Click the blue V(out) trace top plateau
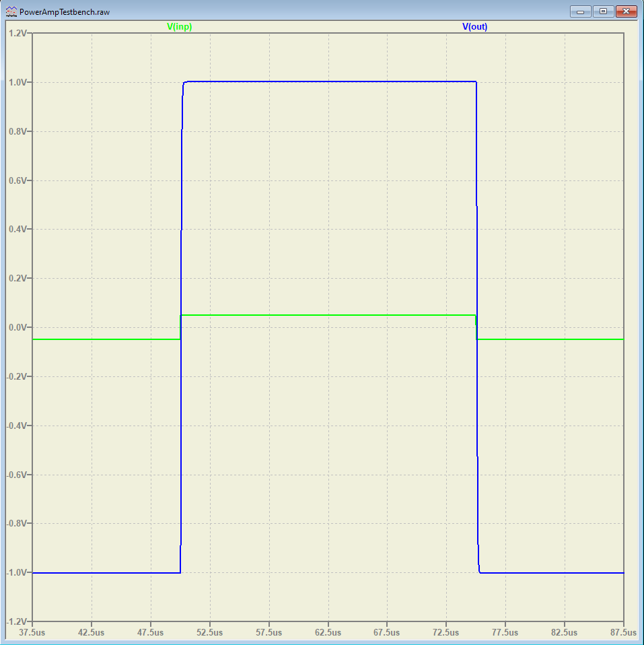The height and width of the screenshot is (645, 644). coord(329,81)
